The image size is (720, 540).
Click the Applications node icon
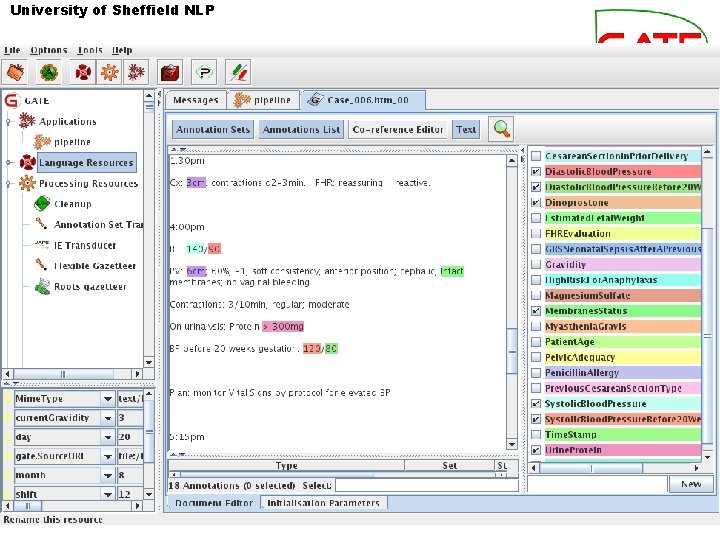(27, 121)
